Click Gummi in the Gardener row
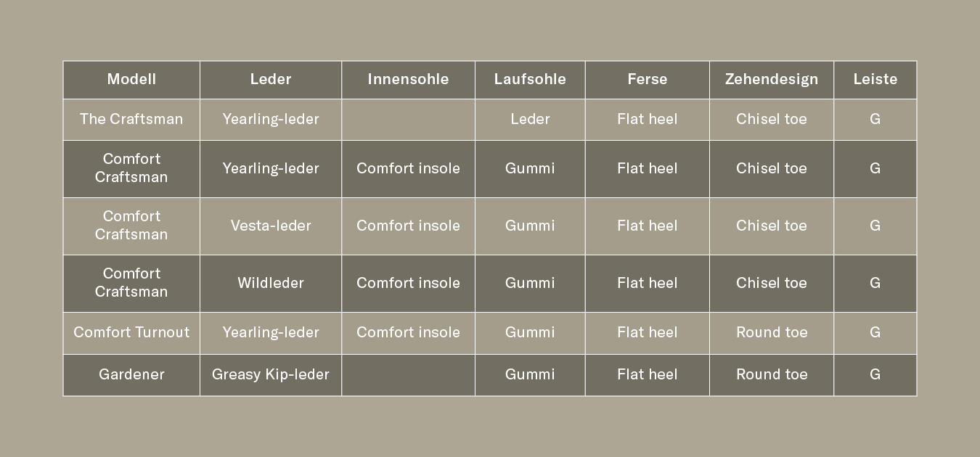 tap(530, 374)
